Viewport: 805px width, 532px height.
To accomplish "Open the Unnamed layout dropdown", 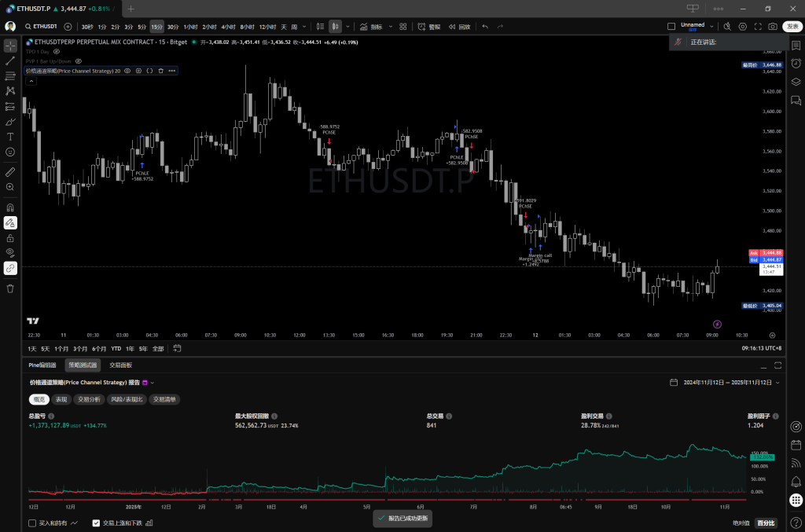I will [x=712, y=26].
